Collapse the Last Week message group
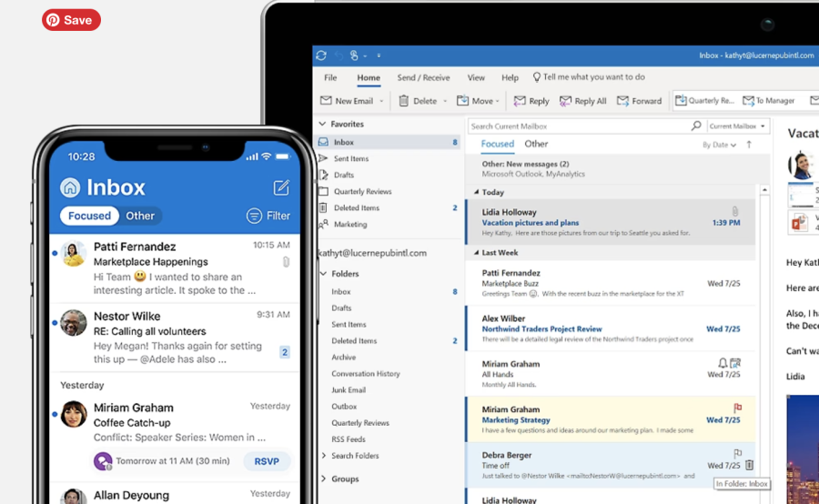Screen dimensions: 819x504 click(x=476, y=252)
